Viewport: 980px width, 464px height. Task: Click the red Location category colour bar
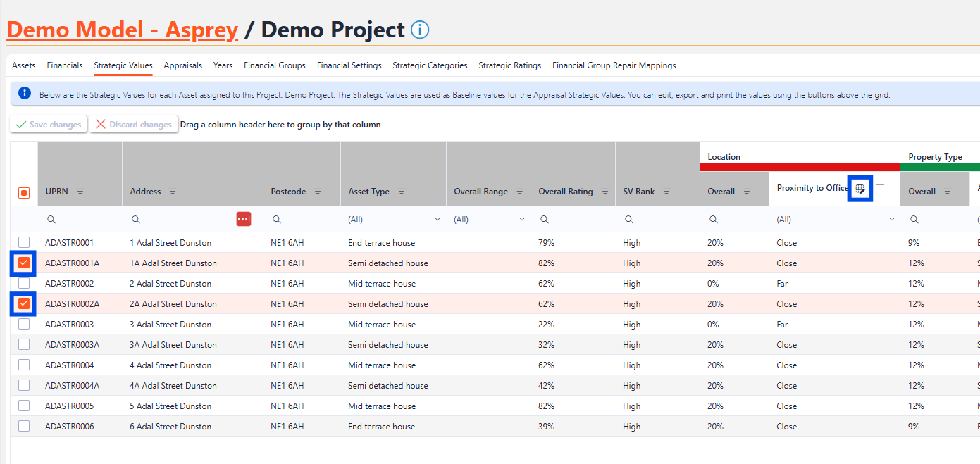pos(800,168)
